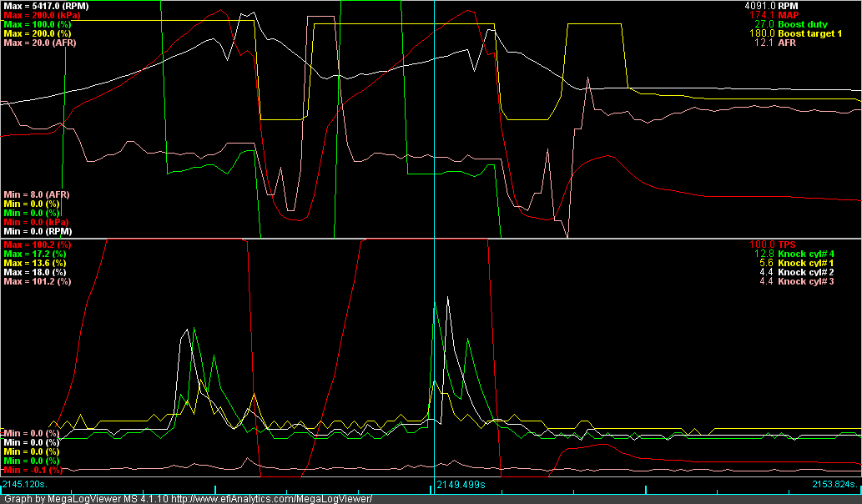Screen dimensions: 862x504
Task: Open the efiAnalytics MegaLogViewer URL in footer
Action: (271, 499)
